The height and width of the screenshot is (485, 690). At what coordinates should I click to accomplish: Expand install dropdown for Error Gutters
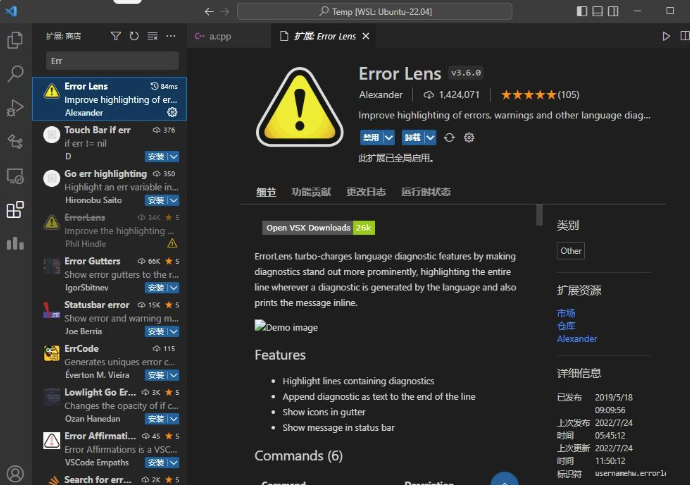coord(174,288)
